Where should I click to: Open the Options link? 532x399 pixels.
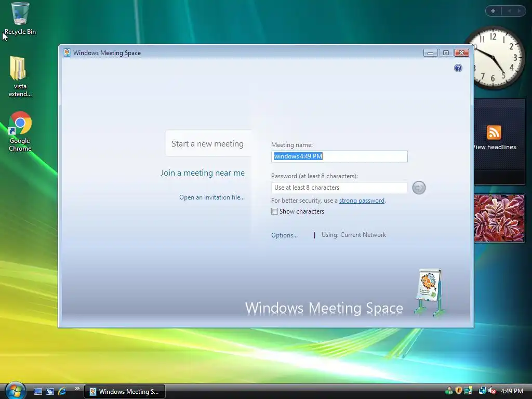pos(284,235)
